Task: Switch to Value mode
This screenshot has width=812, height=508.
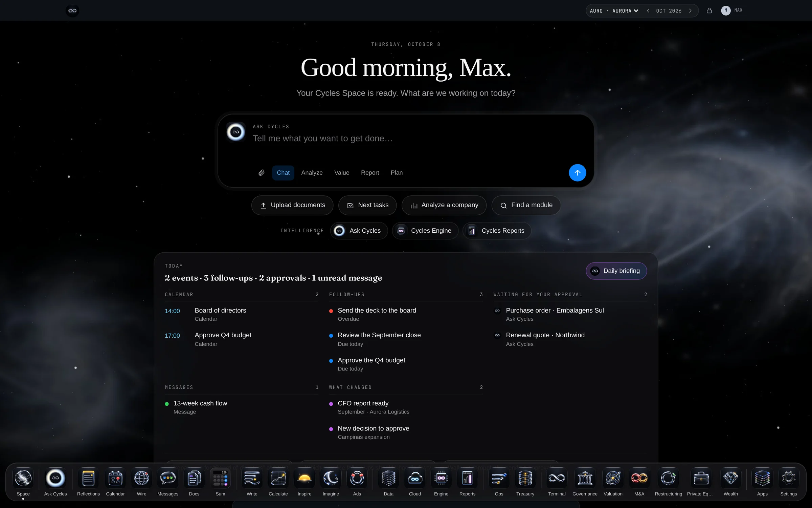Action: tap(342, 173)
